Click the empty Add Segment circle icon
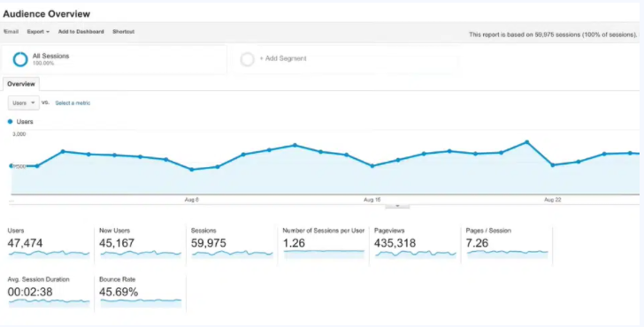Screen dimensions: 644x327 [x=248, y=59]
